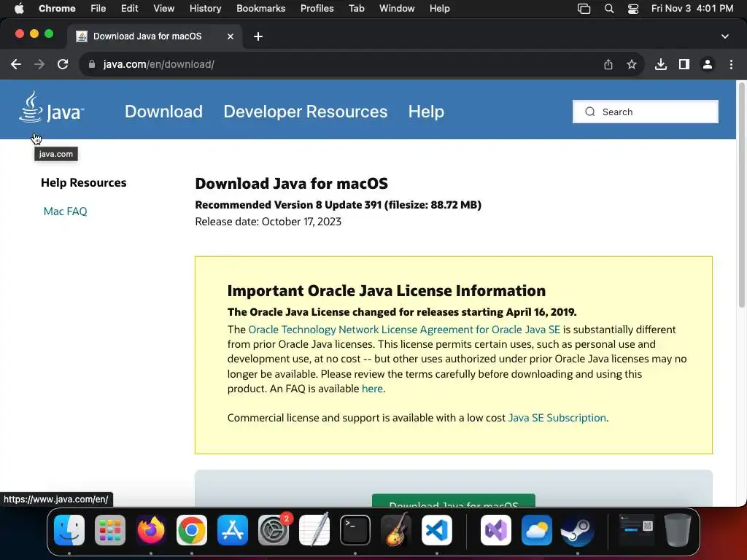Viewport: 747px width, 560px height.
Task: Toggle the Chrome side panel icon
Action: [x=684, y=64]
